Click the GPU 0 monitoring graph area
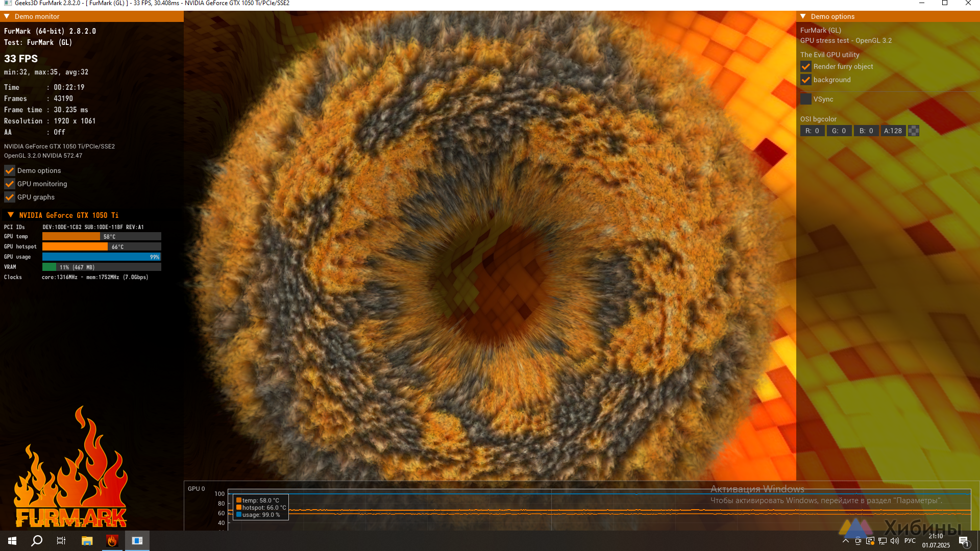The image size is (980, 551). click(x=599, y=510)
